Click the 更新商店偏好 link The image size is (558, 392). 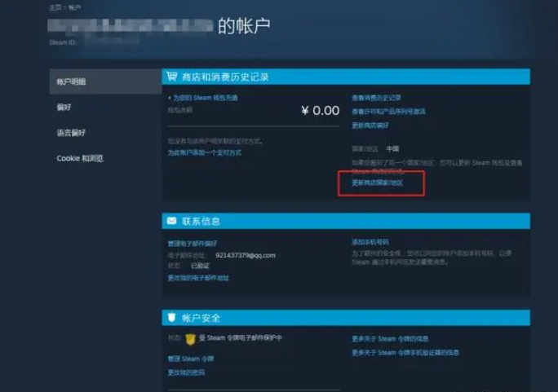(x=370, y=126)
